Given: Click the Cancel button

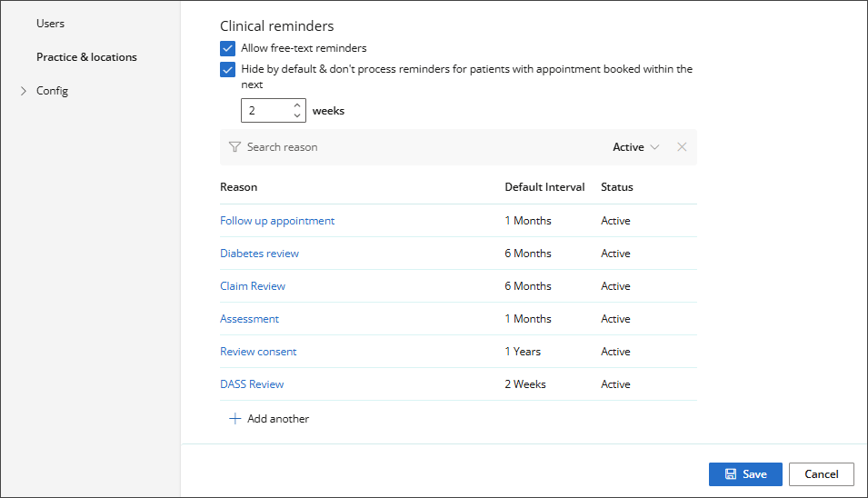Looking at the screenshot, I should point(821,474).
